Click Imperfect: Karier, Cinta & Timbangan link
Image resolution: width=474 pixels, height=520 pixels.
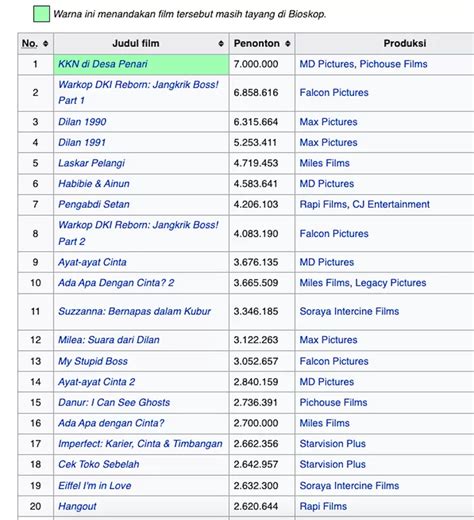tap(140, 444)
